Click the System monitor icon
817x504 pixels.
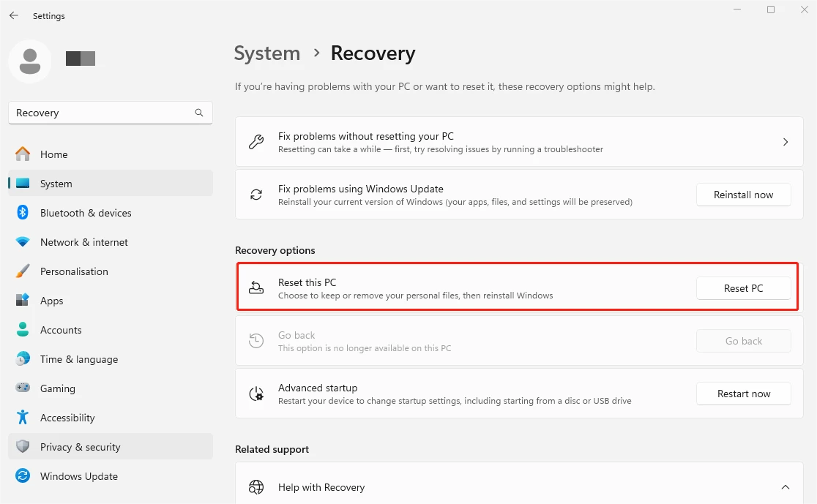(23, 184)
